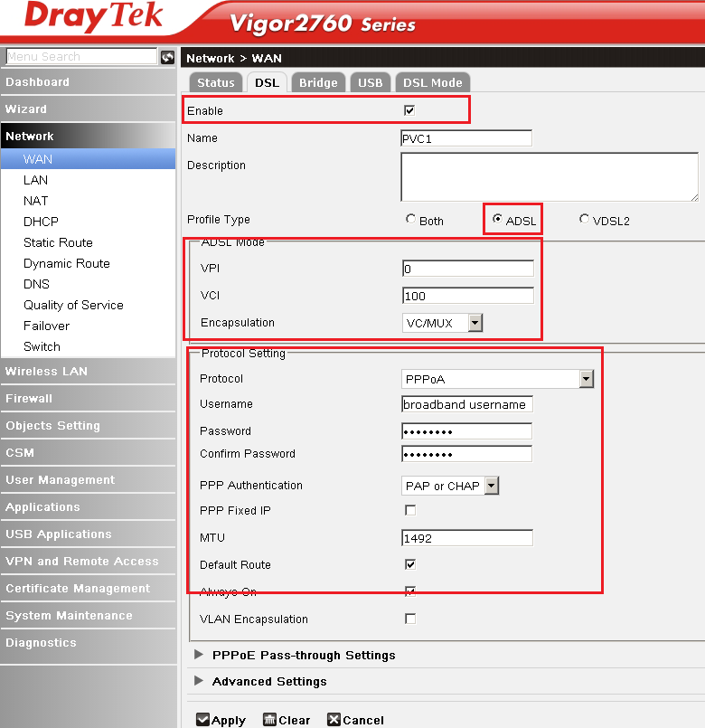Click the Apply checkmark icon

click(x=202, y=720)
